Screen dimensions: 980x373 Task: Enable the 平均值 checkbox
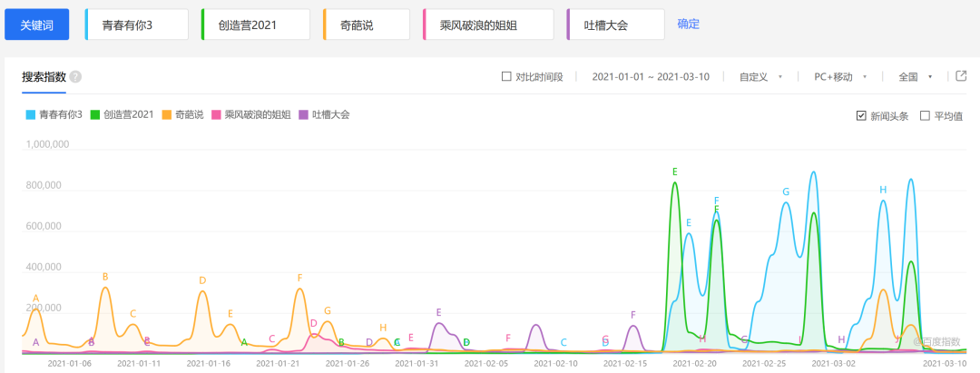[925, 115]
